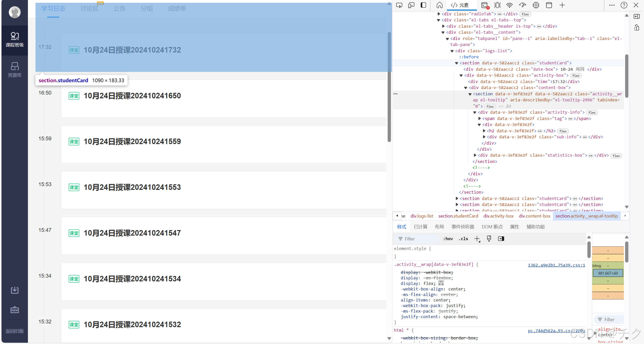The height and width of the screenshot is (344, 644).
Task: Collapse the el-tabs__content div node
Action: pyautogui.click(x=443, y=32)
